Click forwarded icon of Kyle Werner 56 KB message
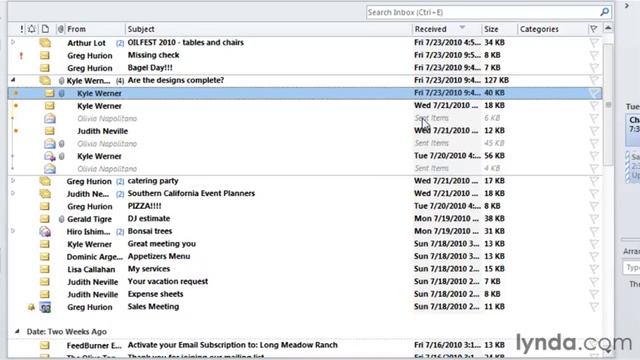 tap(50, 156)
